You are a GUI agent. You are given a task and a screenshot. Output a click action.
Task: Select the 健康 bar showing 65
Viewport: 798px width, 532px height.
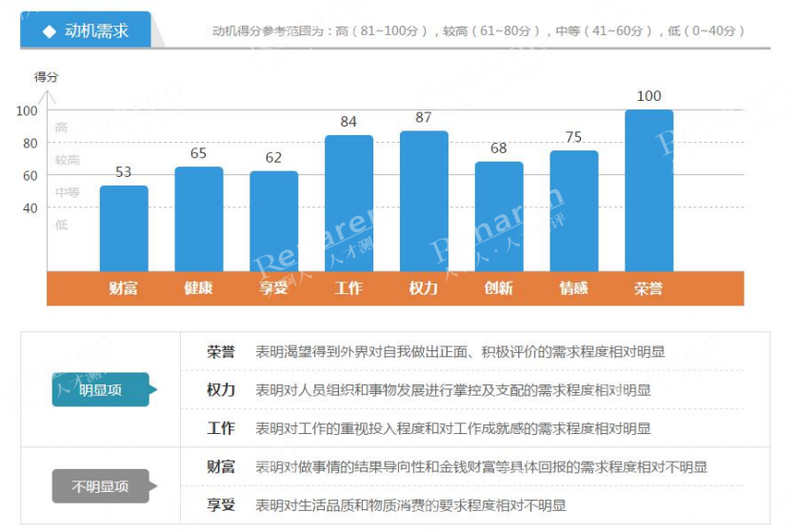(198, 219)
